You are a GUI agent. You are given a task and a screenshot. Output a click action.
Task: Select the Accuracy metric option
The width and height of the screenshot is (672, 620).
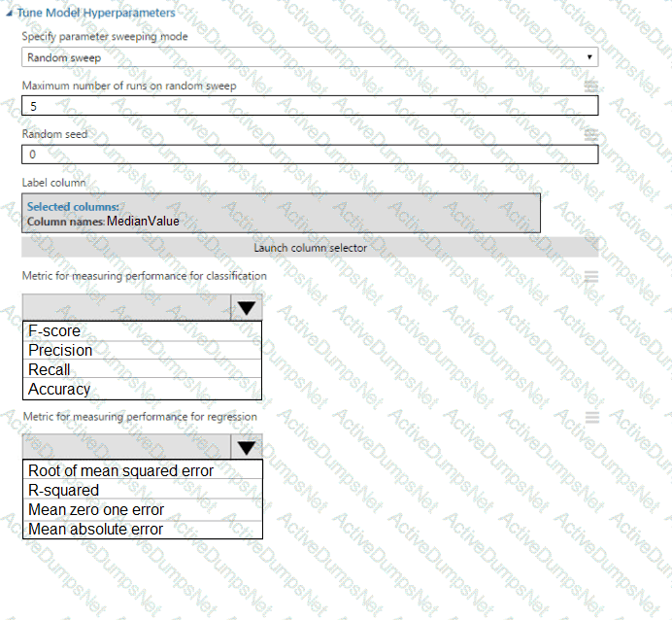pos(142,390)
